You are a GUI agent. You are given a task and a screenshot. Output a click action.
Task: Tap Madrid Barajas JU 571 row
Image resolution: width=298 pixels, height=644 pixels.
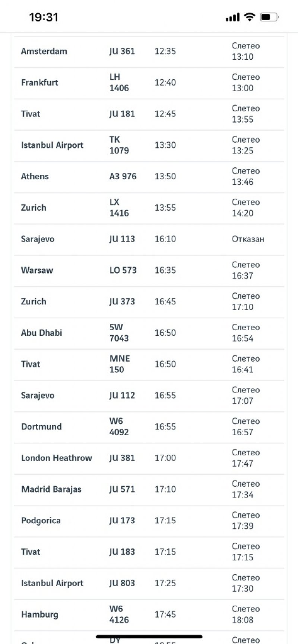click(x=149, y=490)
